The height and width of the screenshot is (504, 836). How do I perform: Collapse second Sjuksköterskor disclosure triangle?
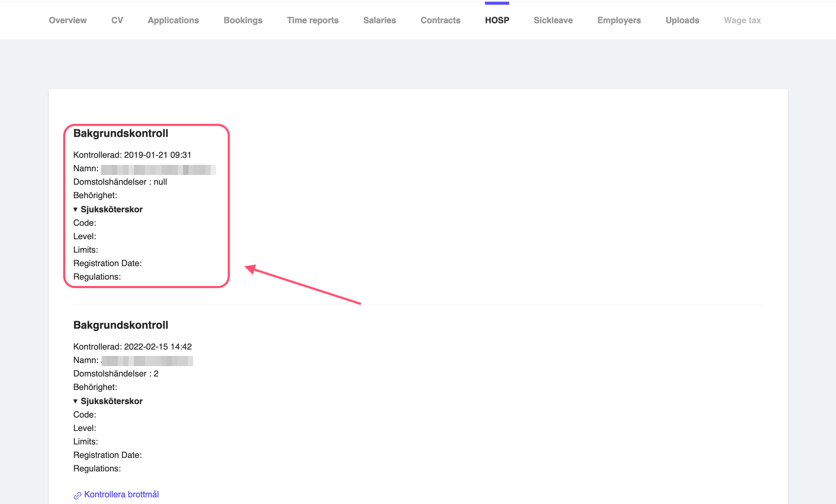(x=75, y=401)
